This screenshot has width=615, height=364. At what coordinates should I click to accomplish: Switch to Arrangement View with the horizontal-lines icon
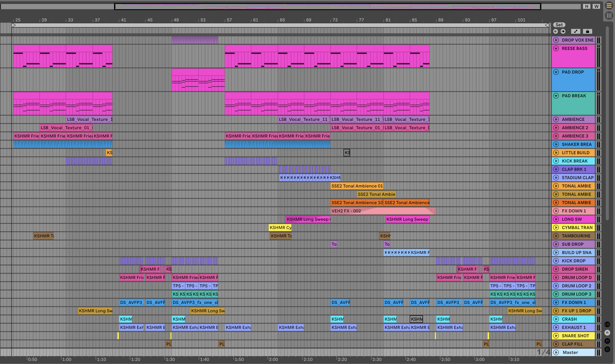(x=609, y=5)
